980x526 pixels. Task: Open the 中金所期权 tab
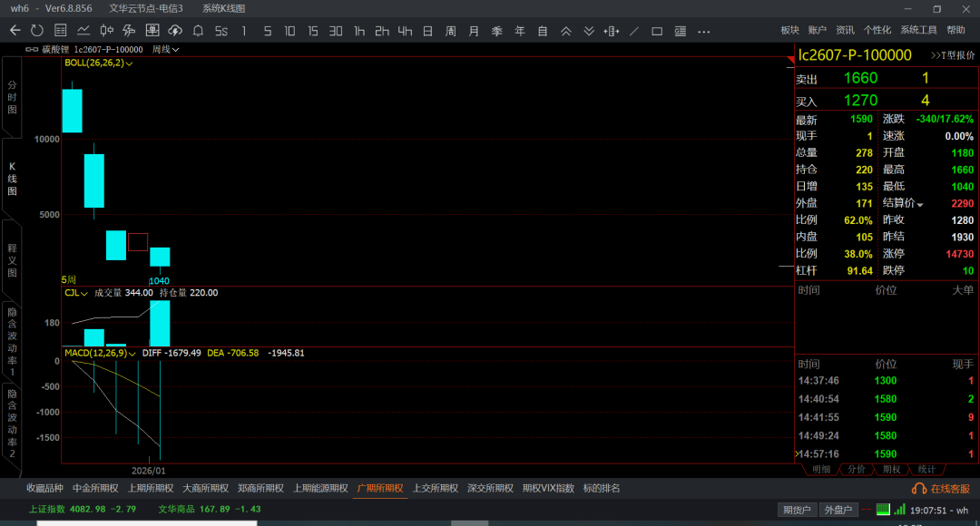[95, 489]
